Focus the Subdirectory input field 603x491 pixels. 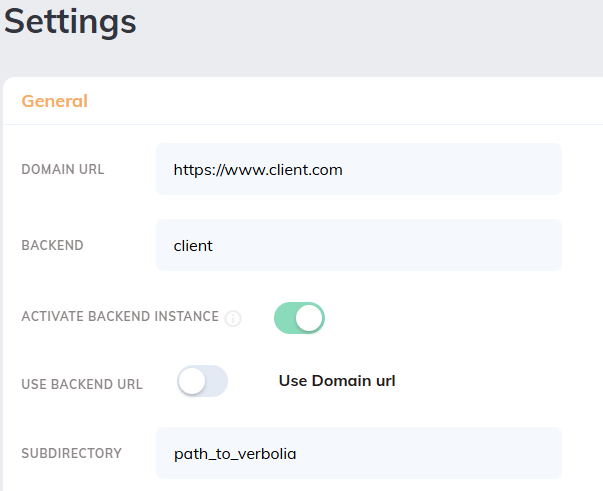click(358, 453)
